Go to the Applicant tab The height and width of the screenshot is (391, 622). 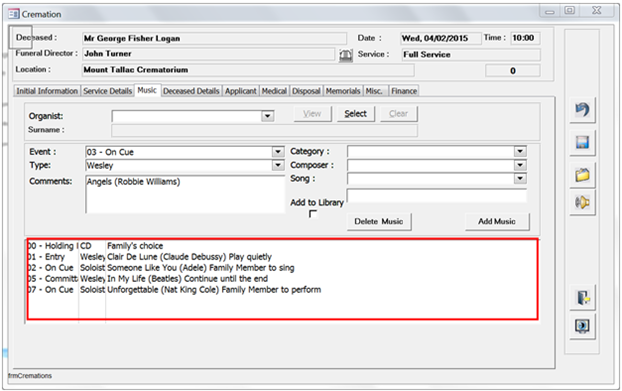pos(241,91)
